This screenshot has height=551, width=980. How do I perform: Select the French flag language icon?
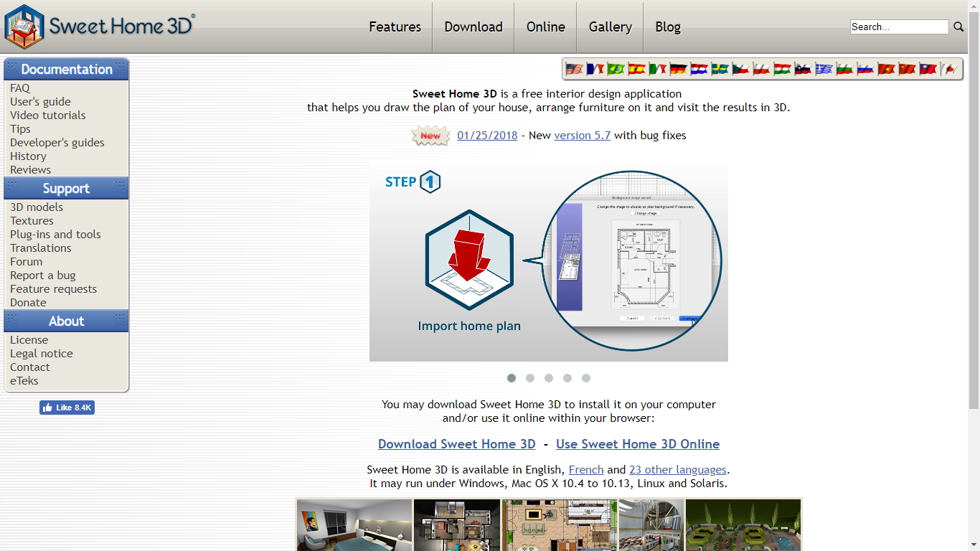tap(595, 70)
